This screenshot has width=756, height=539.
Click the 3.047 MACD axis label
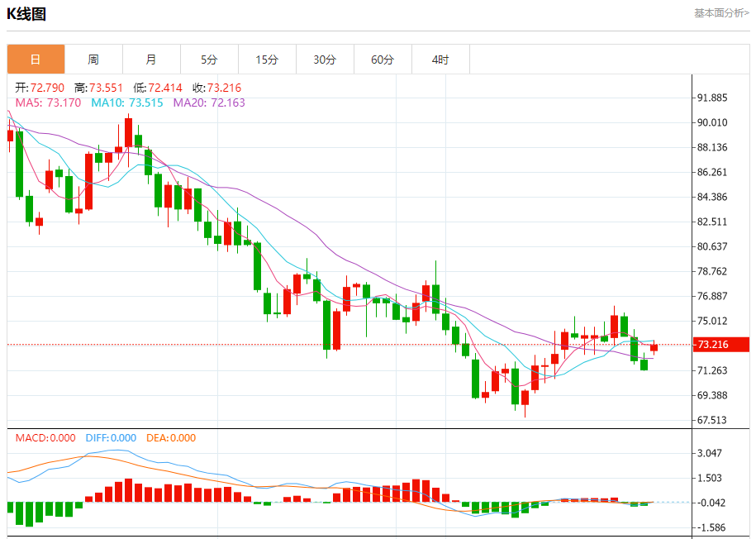click(x=710, y=453)
